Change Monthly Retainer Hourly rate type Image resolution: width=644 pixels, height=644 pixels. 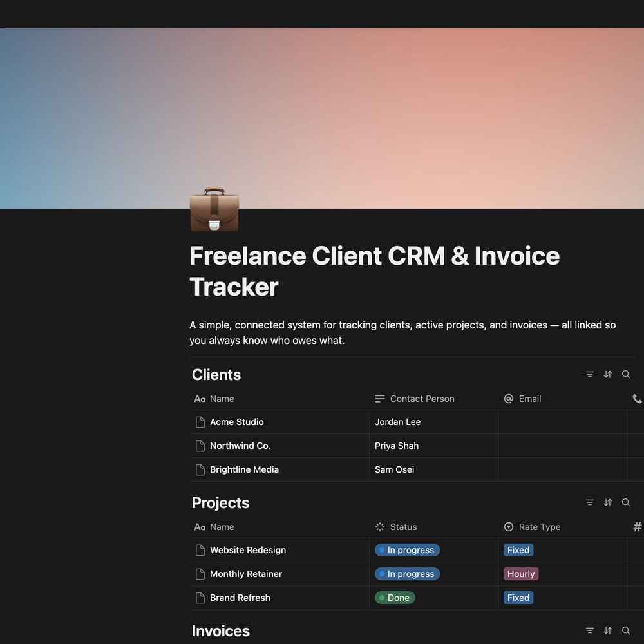(521, 574)
